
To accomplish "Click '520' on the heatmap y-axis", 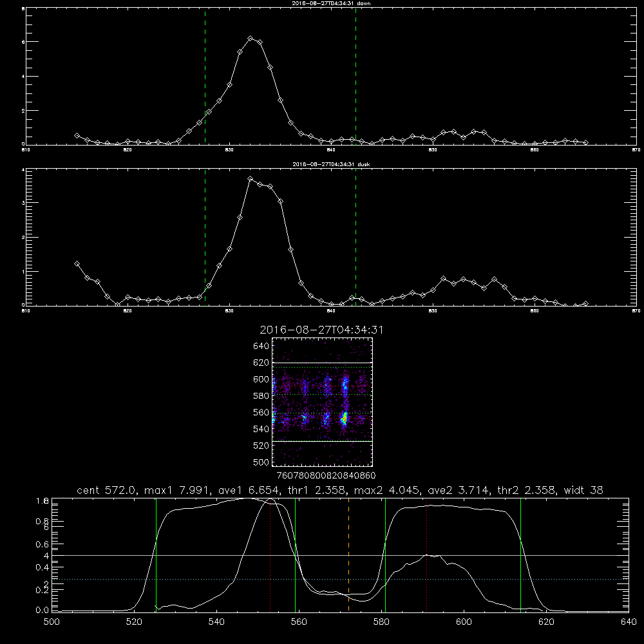I will pos(261,446).
